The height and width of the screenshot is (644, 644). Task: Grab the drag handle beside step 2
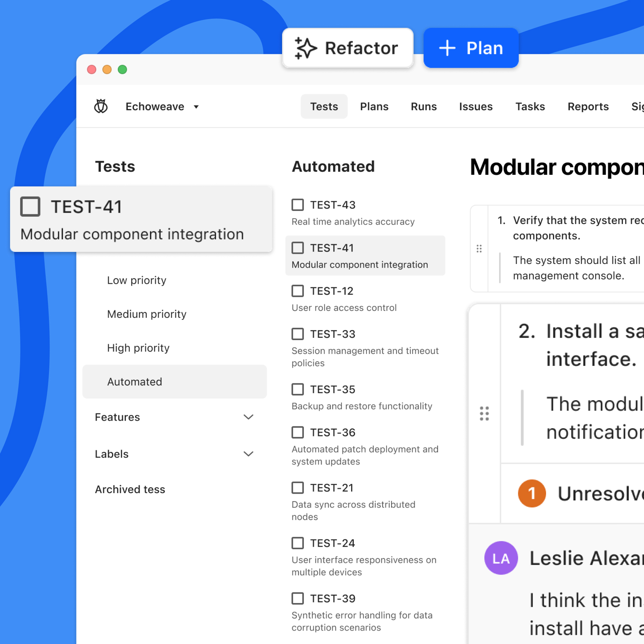pos(484,414)
